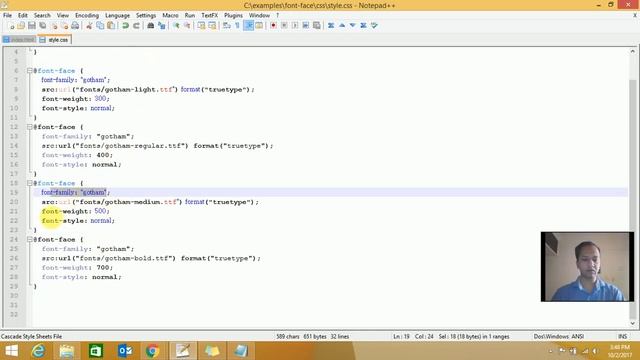
Task: Click the Synchronize Horizontal Scrolling icon
Action: (x=212, y=26)
